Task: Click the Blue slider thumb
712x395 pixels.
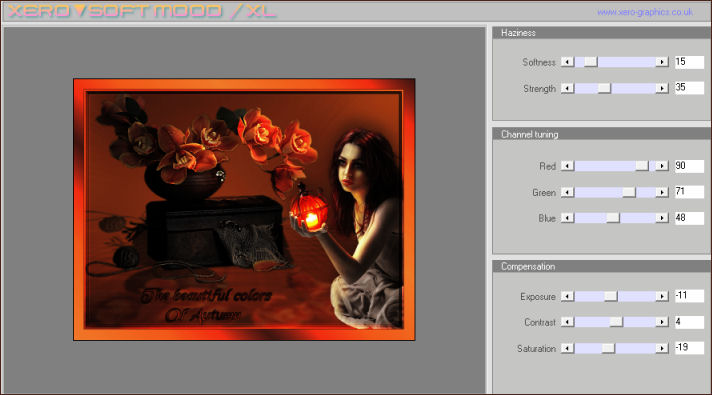Action: 613,218
